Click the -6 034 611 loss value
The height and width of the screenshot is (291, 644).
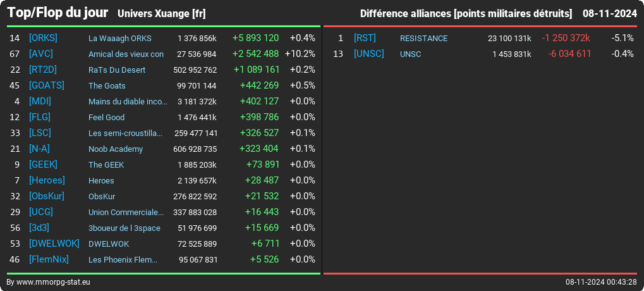[x=569, y=54]
